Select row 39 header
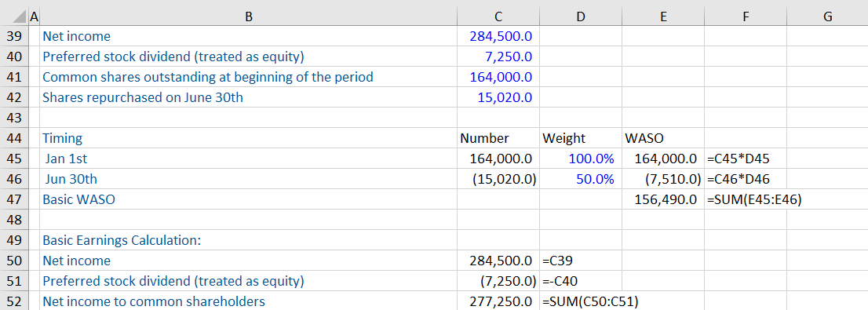This screenshot has width=868, height=310. [x=13, y=37]
